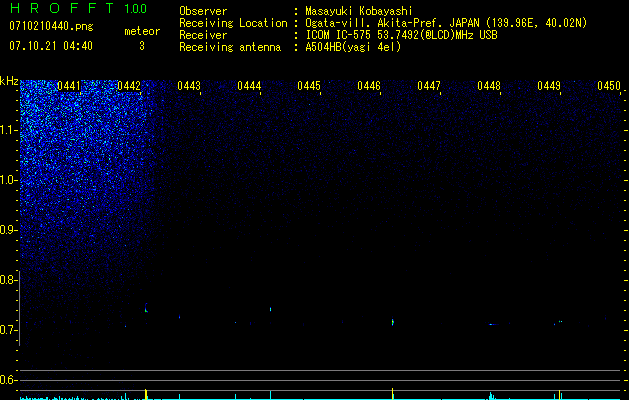Click the version number 1.0.0
Viewport: 629px width, 400px height.
tap(136, 8)
